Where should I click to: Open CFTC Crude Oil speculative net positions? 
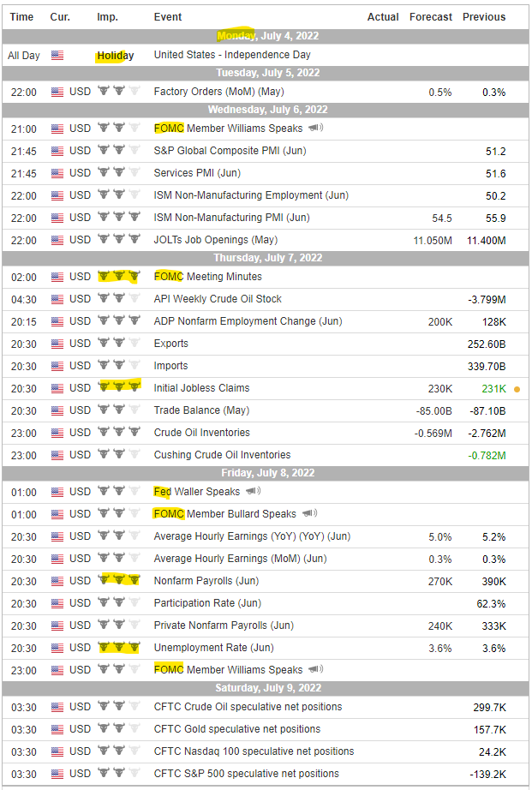click(x=248, y=706)
